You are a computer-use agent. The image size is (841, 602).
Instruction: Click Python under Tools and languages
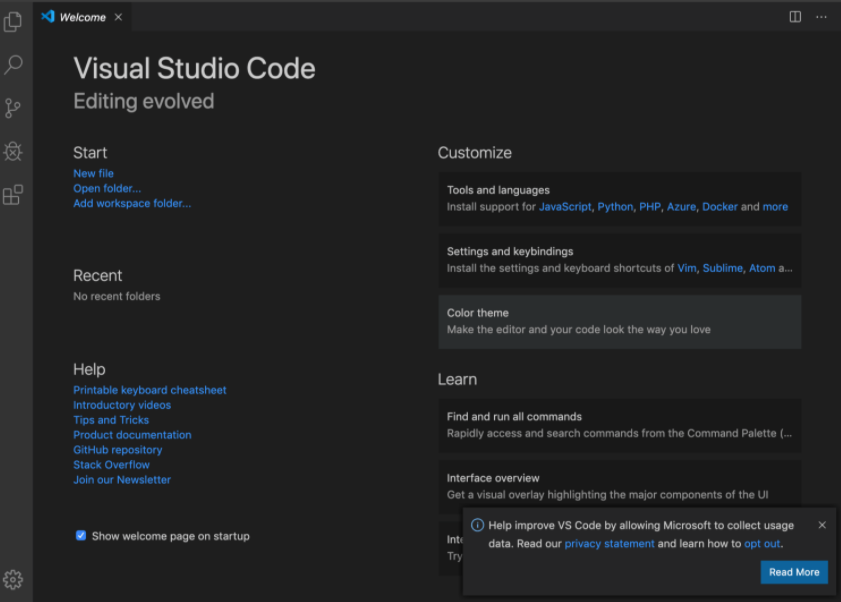click(615, 207)
